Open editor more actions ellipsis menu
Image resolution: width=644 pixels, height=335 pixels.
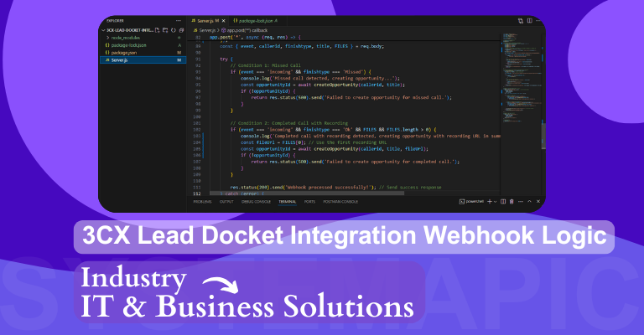538,20
